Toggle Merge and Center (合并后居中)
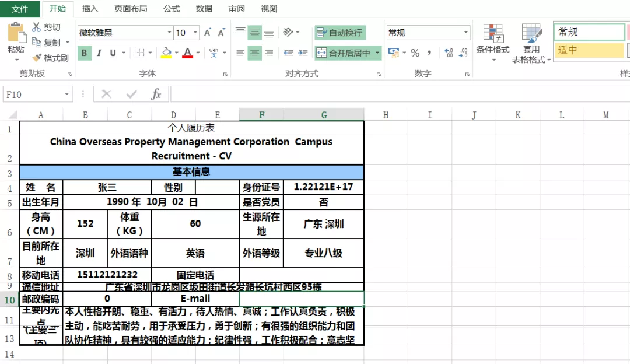 [x=344, y=52]
